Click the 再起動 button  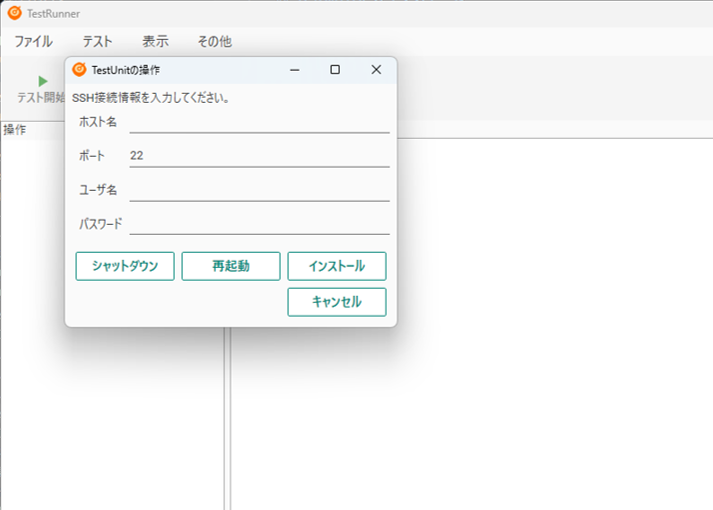pos(231,266)
